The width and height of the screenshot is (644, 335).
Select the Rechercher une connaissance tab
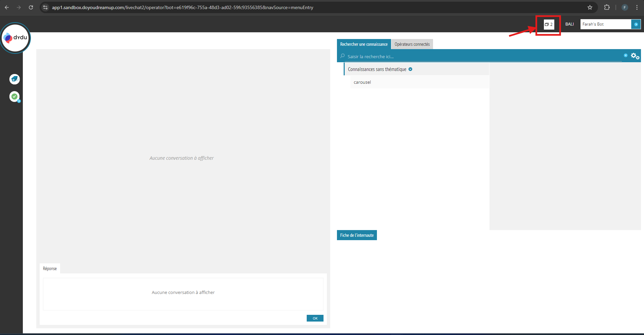[x=364, y=44]
